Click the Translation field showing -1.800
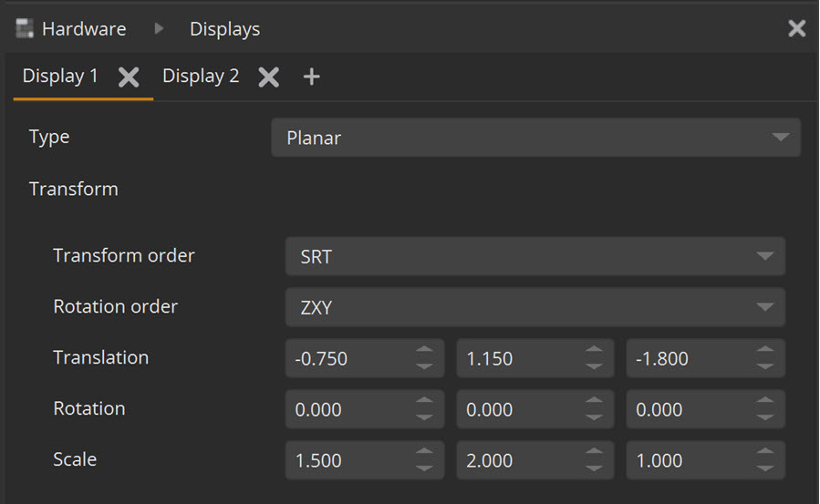This screenshot has height=504, width=820. [689, 358]
